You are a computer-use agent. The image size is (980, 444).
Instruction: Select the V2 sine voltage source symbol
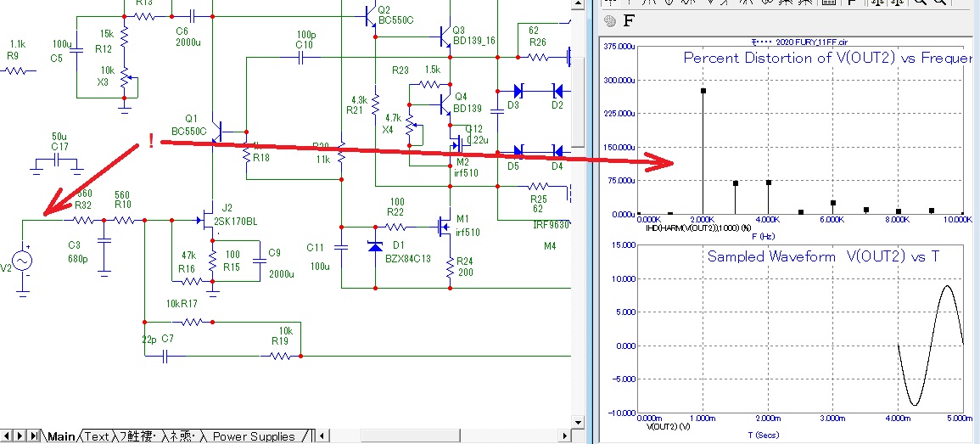tap(23, 260)
